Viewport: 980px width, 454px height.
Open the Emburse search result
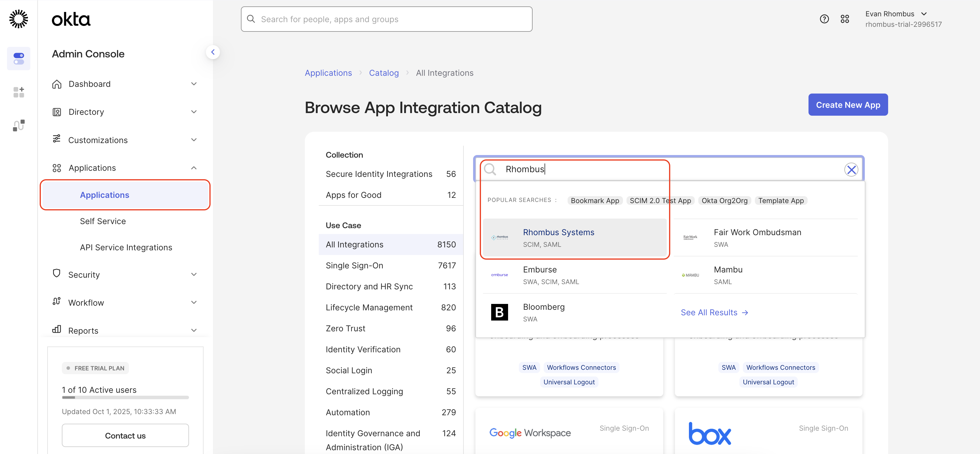pyautogui.click(x=575, y=275)
